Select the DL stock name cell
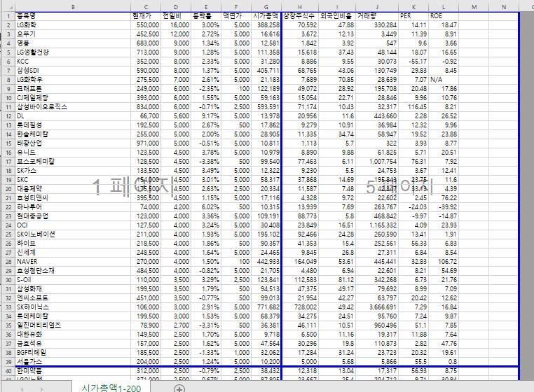The width and height of the screenshot is (534, 392). tap(73, 116)
